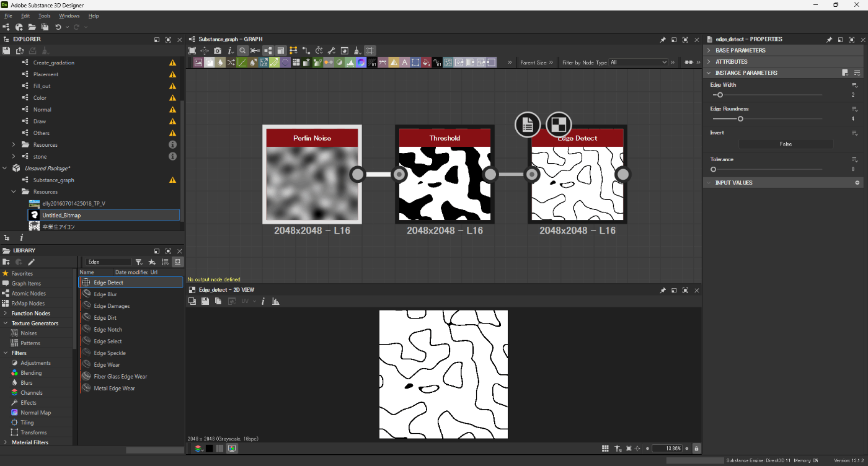The image size is (868, 466).
Task: Toggle Library thumbnail view button
Action: coord(177,262)
